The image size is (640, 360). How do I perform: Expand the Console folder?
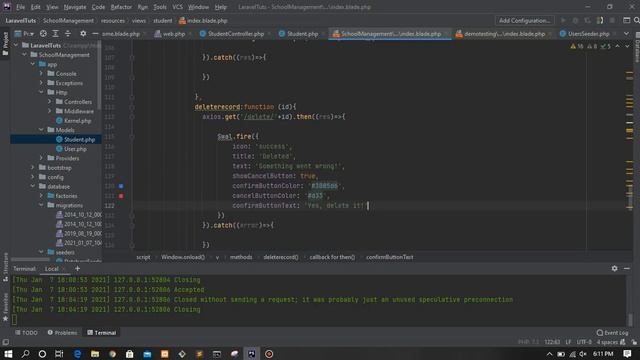[x=41, y=73]
